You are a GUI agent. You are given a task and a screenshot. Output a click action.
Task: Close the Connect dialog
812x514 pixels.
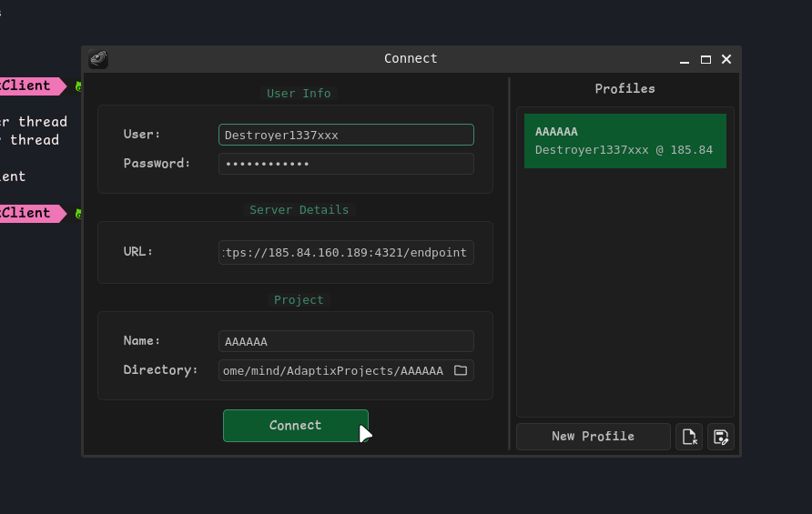coord(726,60)
